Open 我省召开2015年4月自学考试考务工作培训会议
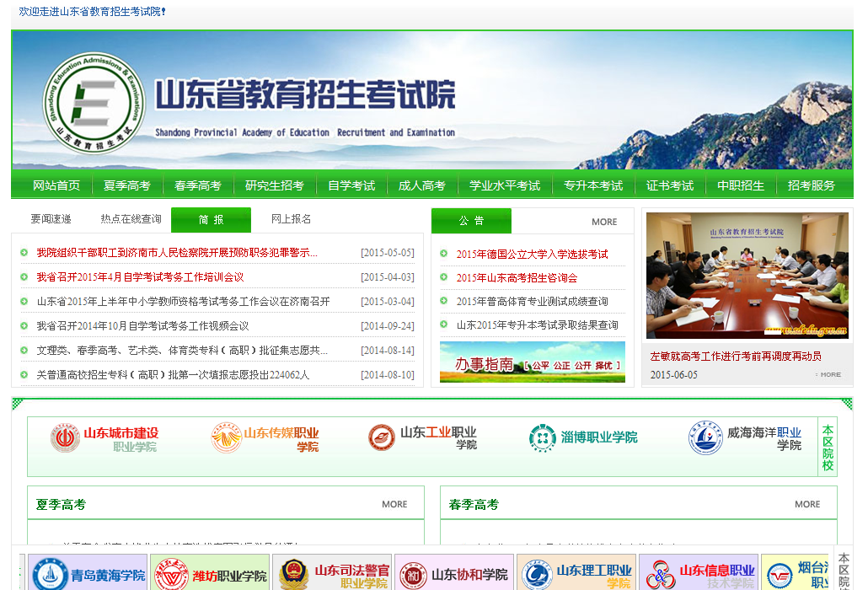Viewport: 868px width, 590px height. (x=140, y=276)
